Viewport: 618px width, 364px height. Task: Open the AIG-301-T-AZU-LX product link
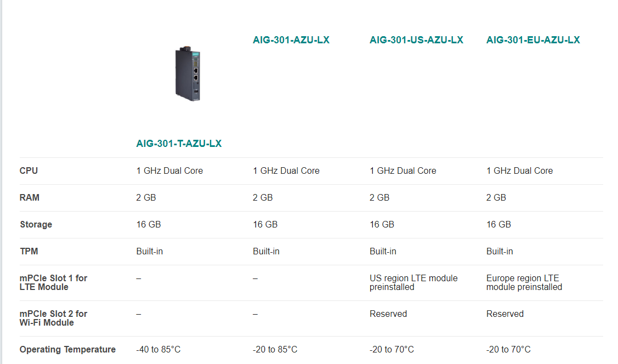click(x=179, y=144)
